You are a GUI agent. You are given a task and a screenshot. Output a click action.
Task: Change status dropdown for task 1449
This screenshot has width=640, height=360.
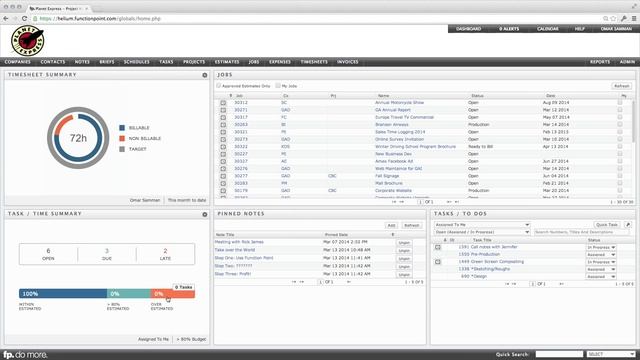click(601, 262)
